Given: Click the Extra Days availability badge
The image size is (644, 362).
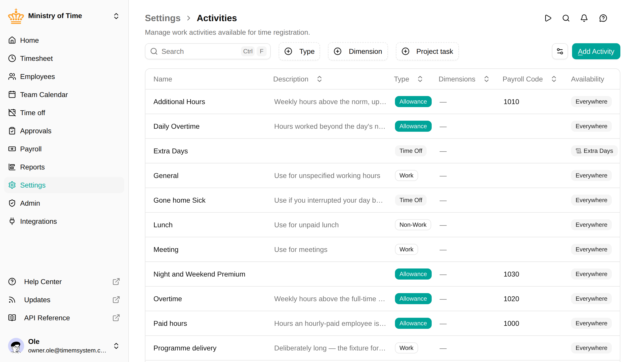Looking at the screenshot, I should pos(594,151).
